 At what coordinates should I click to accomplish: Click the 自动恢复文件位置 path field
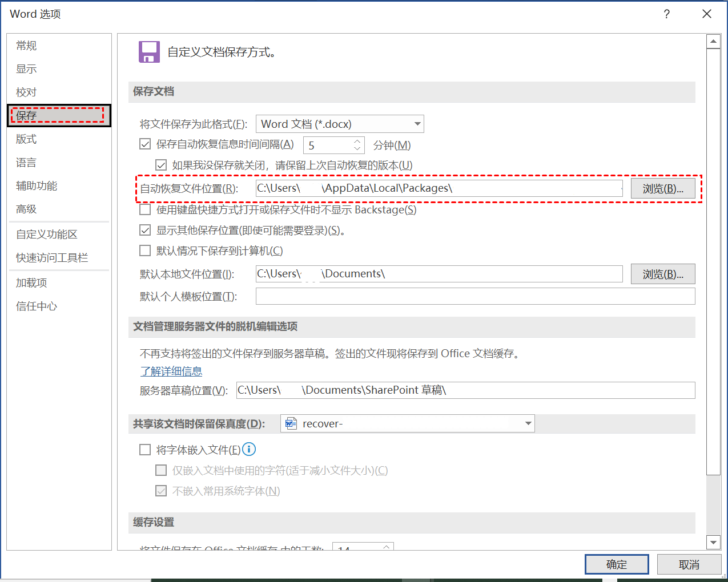coord(439,188)
